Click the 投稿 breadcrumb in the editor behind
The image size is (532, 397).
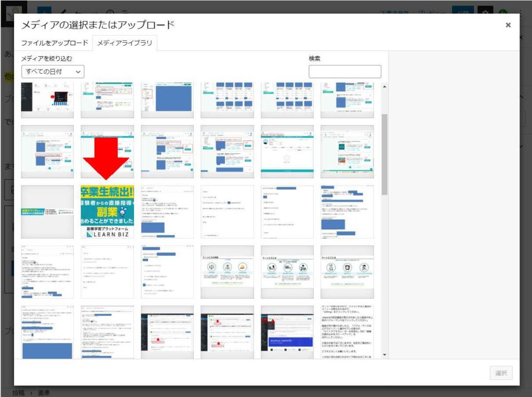tap(18, 393)
